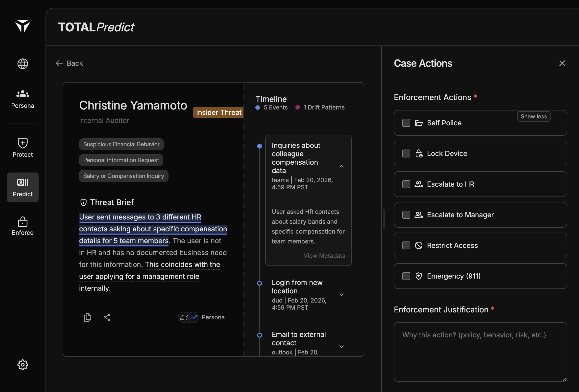
Task: Click the Enforcement Justification text field
Action: point(480,351)
